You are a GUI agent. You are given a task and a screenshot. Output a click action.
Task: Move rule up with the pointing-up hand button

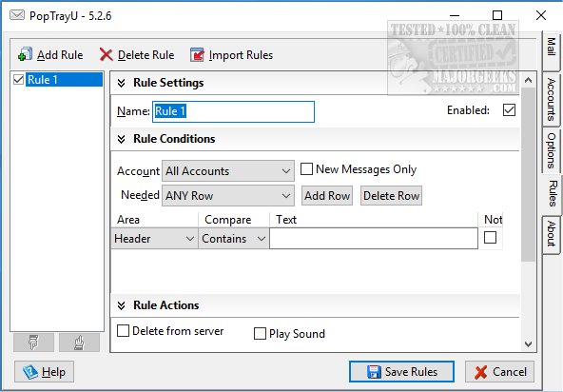pos(79,343)
